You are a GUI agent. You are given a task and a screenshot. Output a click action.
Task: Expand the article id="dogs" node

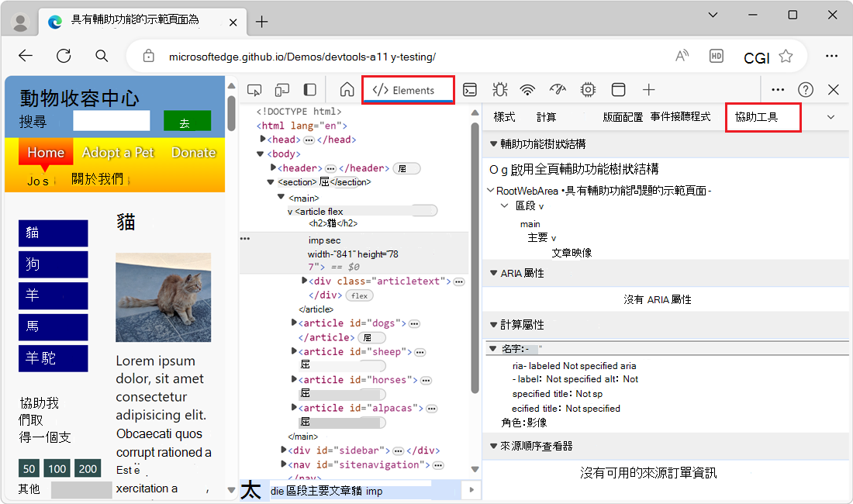[x=294, y=323]
